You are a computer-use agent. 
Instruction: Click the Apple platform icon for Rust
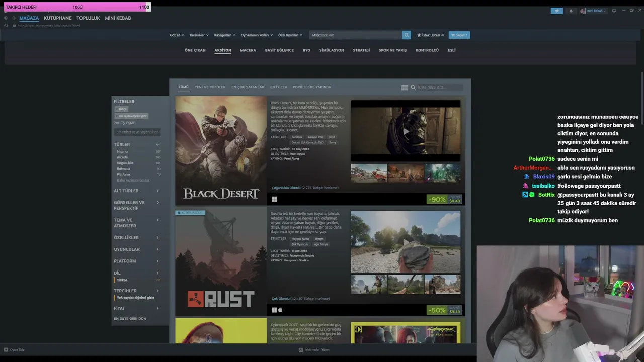coord(280,310)
